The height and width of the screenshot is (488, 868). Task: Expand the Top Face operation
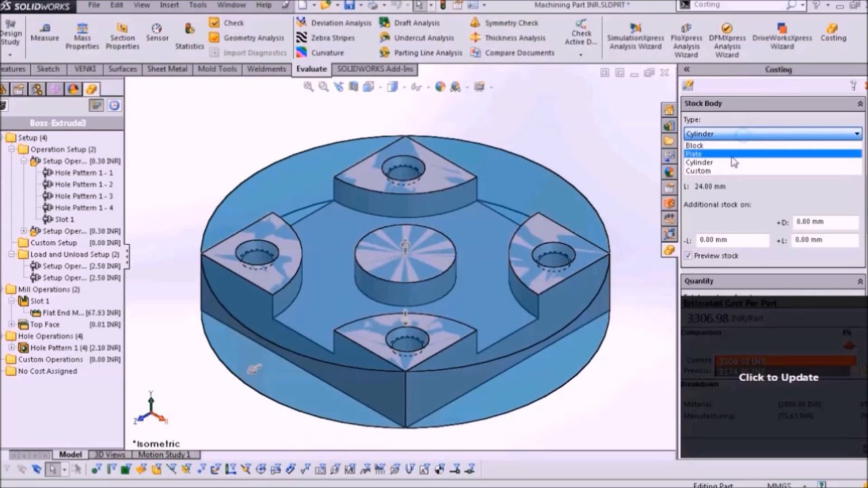12,325
